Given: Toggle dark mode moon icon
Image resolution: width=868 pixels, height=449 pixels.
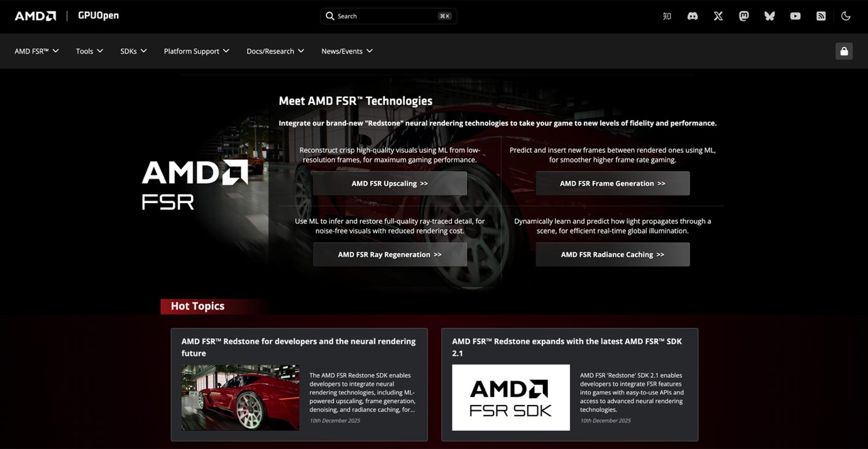Looking at the screenshot, I should 846,16.
